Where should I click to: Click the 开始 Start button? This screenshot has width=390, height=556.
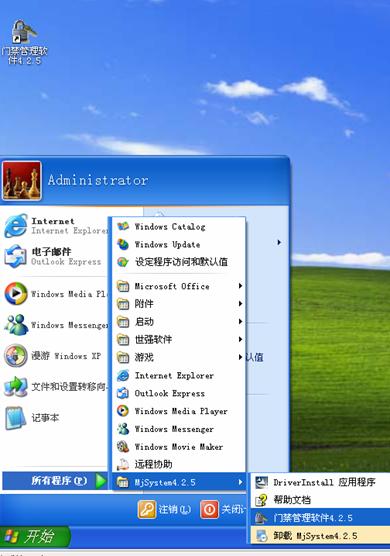(x=35, y=536)
